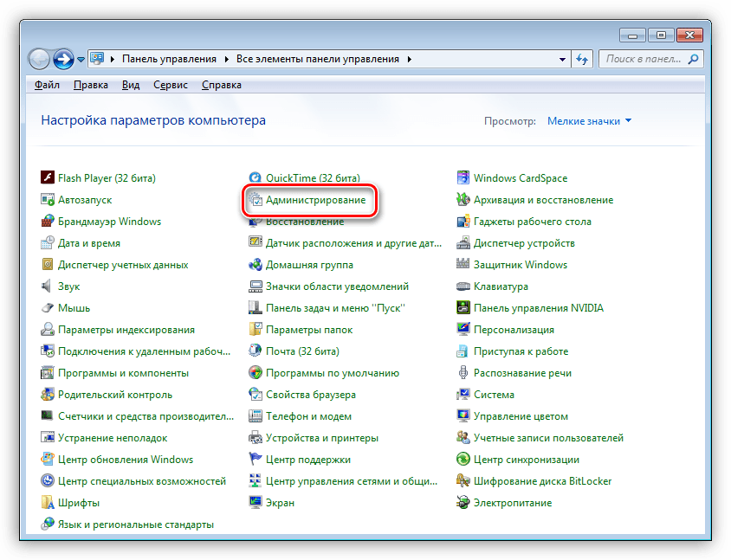731x560 pixels.
Task: Click the QuickTime icon
Action: (x=256, y=178)
